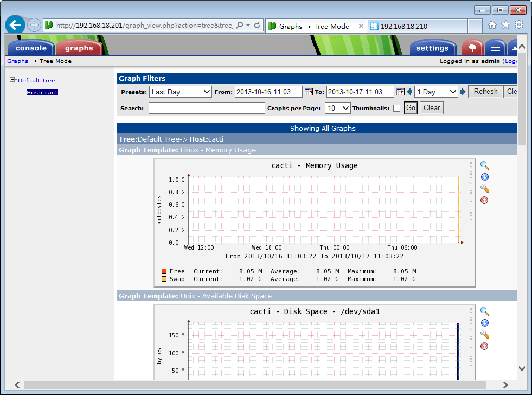Click the Clear search button

431,108
